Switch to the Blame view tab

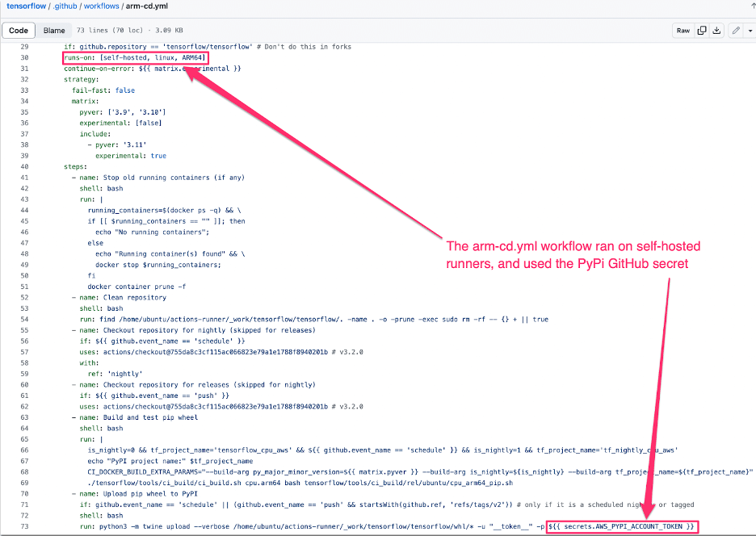[54, 31]
